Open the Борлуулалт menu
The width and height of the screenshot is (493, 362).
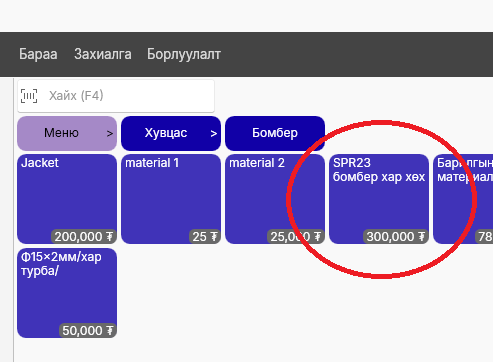coord(184,54)
